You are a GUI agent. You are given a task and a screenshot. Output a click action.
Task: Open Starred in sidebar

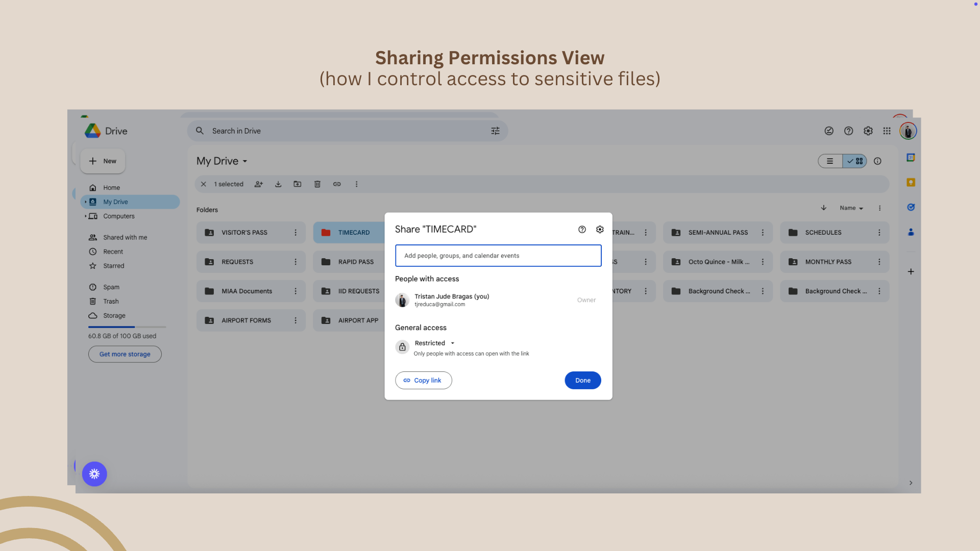tap(113, 266)
